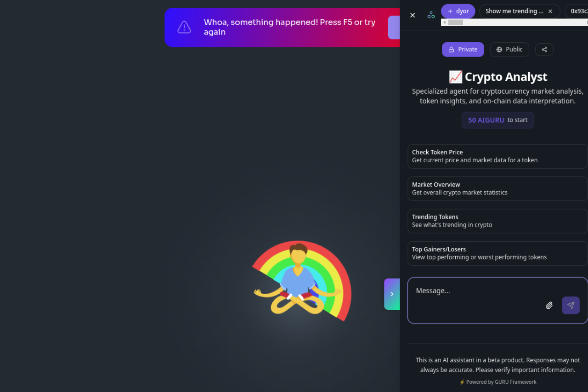Image resolution: width=588 pixels, height=392 pixels.
Task: Start new dyor chat tab
Action: pyautogui.click(x=458, y=11)
